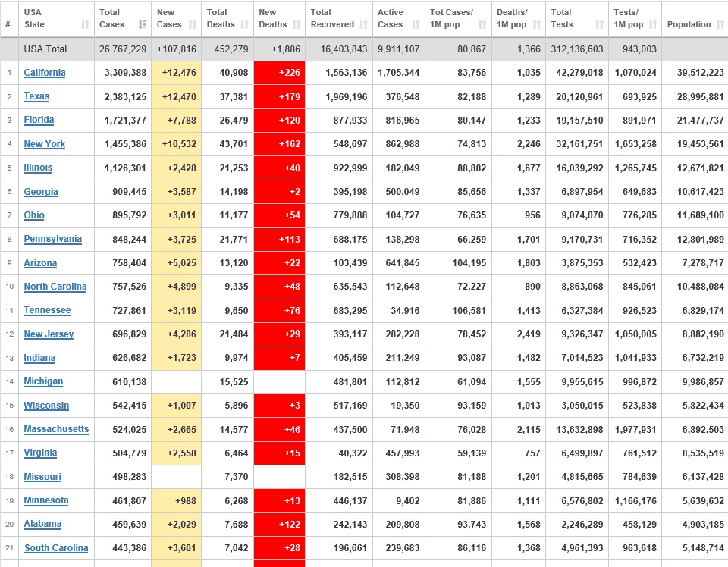Click the yellow +12,476 New Cases cell
728x567 pixels.
tap(176, 73)
